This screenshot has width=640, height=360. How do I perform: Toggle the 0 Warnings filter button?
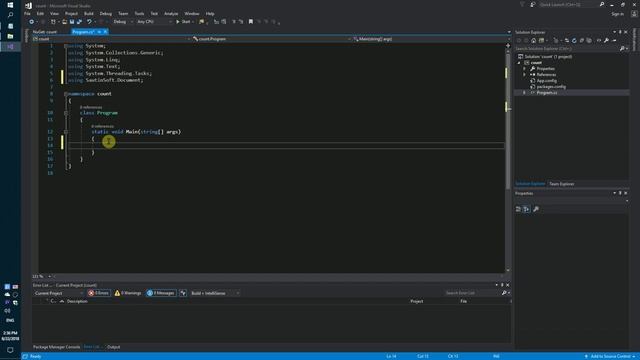(x=128, y=293)
